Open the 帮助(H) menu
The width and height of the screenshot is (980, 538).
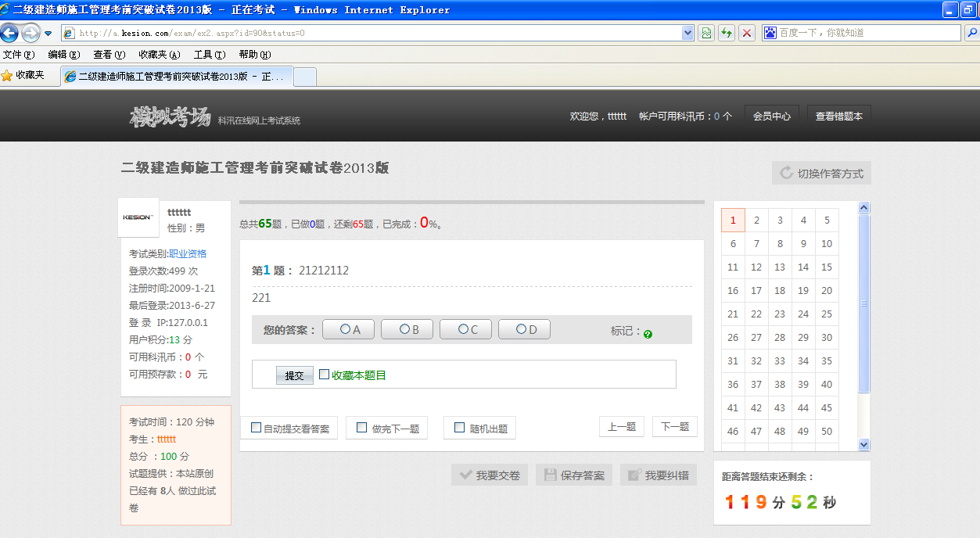pos(255,55)
